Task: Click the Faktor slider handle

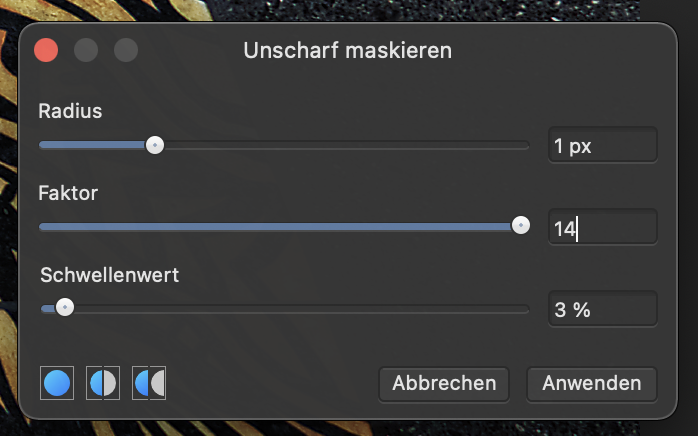Action: click(521, 225)
